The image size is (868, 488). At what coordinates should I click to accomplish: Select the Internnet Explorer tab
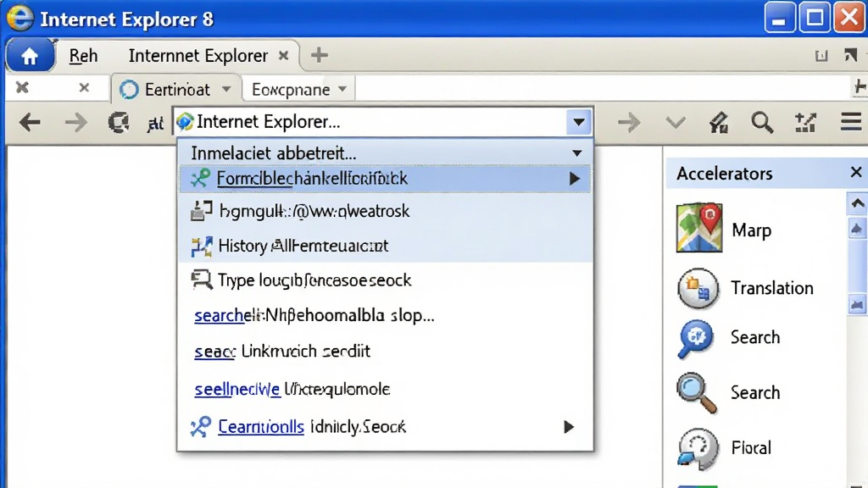(x=198, y=56)
